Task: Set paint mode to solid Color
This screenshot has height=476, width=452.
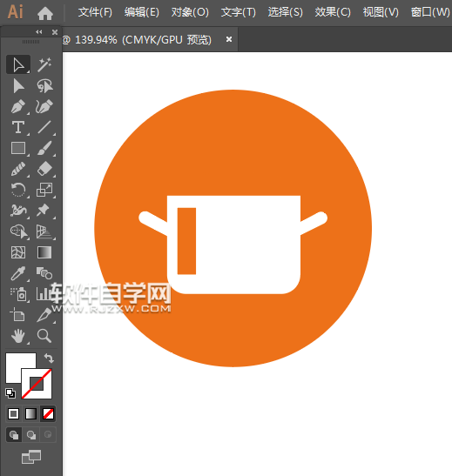Action: coord(13,413)
